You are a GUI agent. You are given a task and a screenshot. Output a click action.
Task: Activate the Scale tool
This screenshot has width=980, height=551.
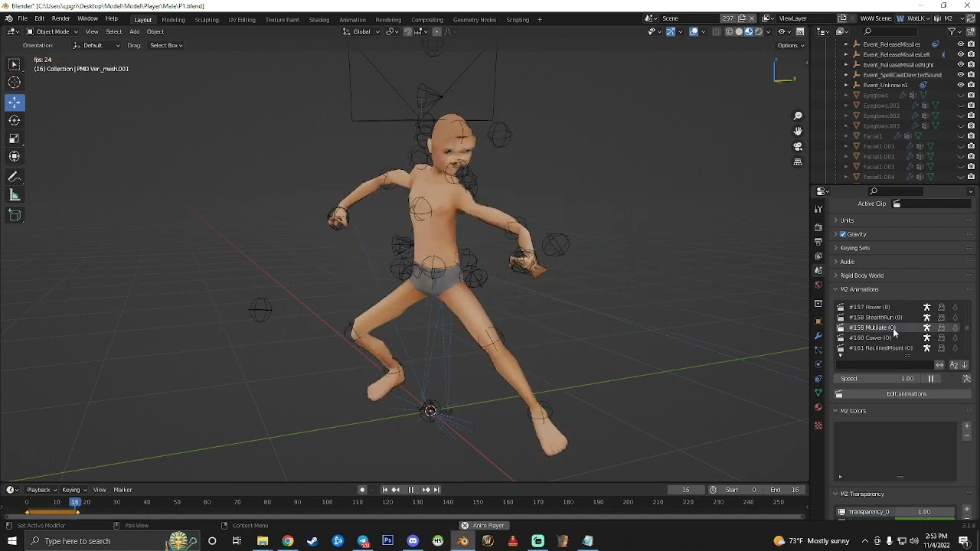point(15,139)
